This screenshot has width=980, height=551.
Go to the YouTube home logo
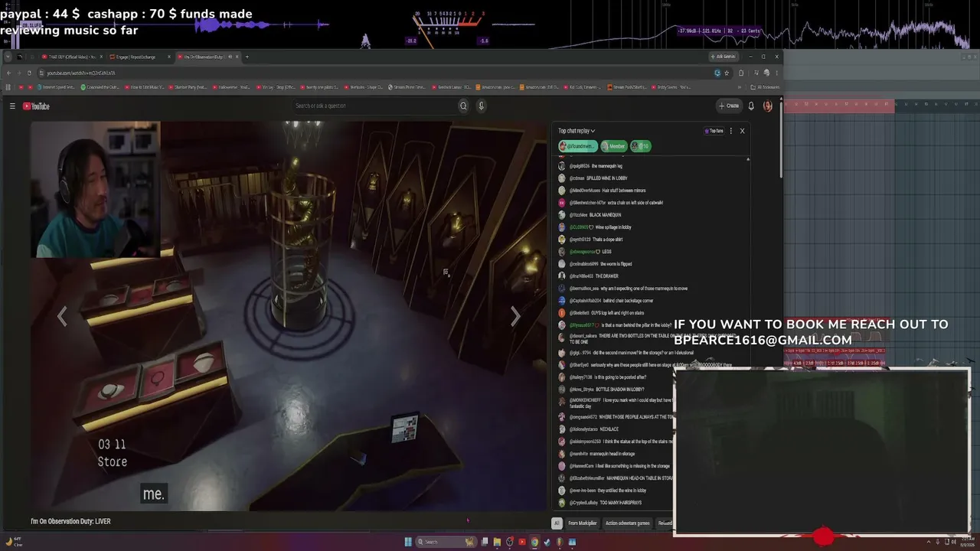pyautogui.click(x=36, y=106)
